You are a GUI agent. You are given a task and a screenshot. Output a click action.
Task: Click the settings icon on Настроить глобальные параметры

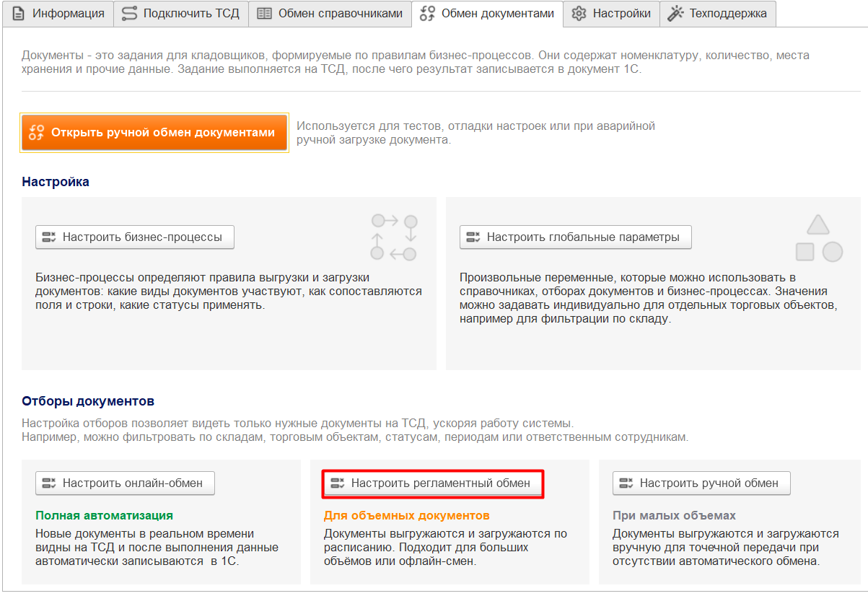(473, 237)
